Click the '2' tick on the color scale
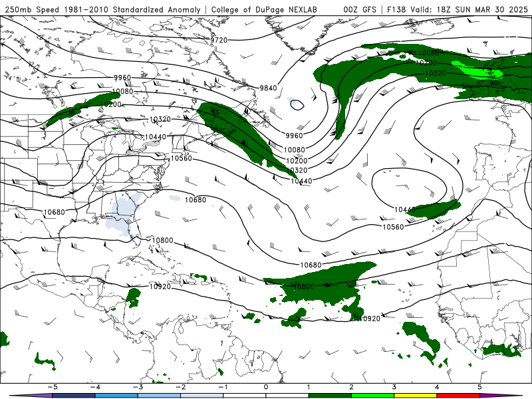 click(351, 387)
